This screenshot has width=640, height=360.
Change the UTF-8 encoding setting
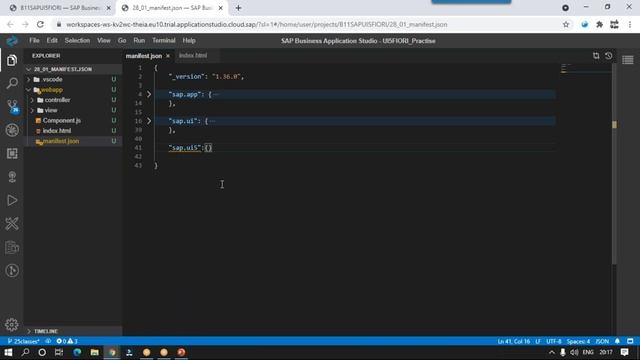(553, 341)
